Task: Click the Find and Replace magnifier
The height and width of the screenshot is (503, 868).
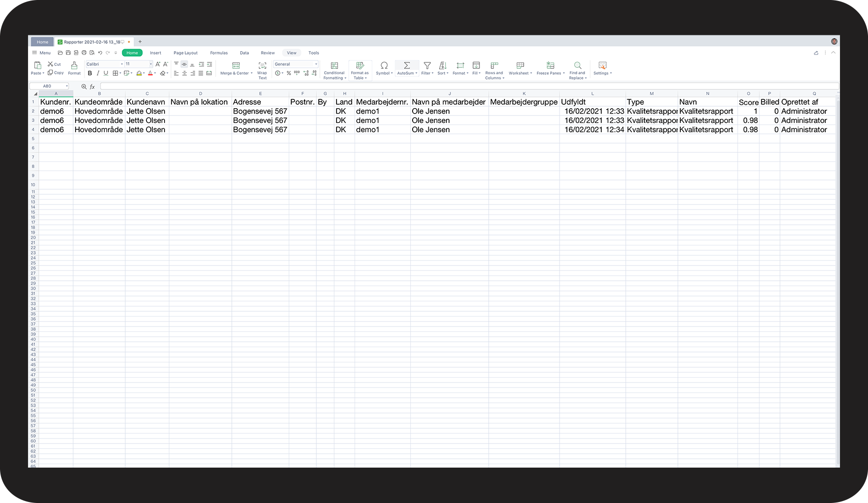Action: [x=578, y=65]
